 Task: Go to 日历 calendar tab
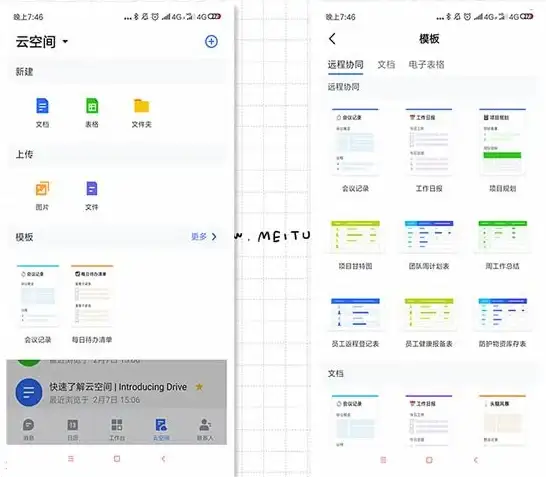(72, 429)
